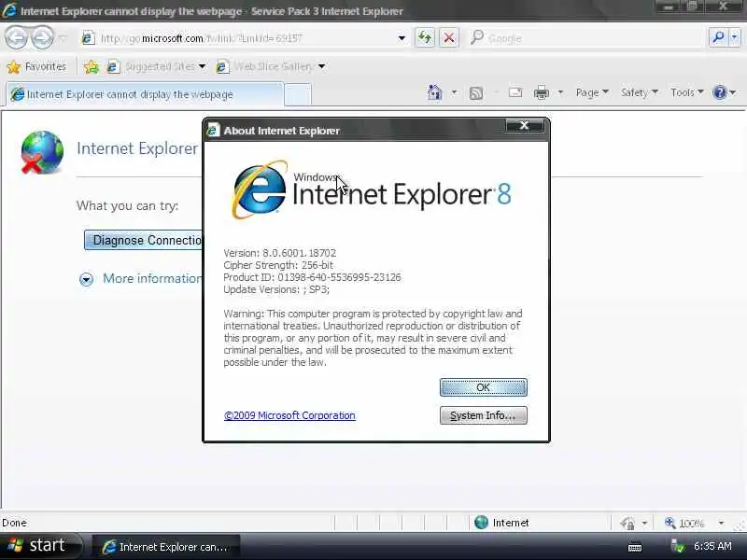This screenshot has width=747, height=560.
Task: Click the keyboard icon in system tray
Action: coord(635,547)
